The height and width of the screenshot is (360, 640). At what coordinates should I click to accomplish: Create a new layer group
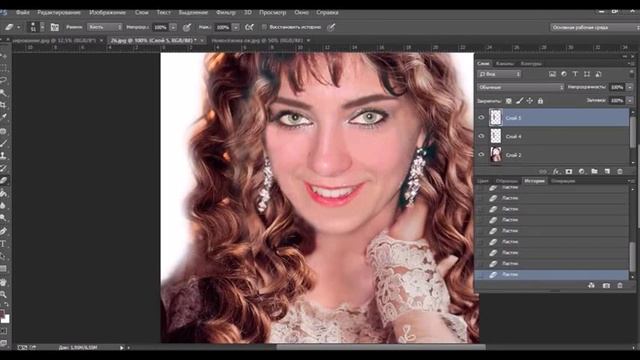594,171
